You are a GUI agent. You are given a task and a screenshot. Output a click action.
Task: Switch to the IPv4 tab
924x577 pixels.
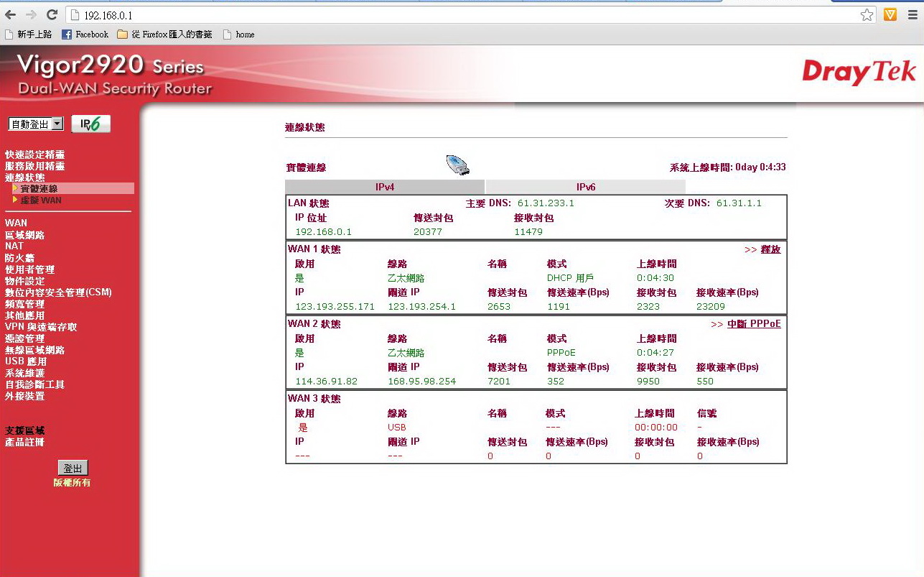click(385, 187)
